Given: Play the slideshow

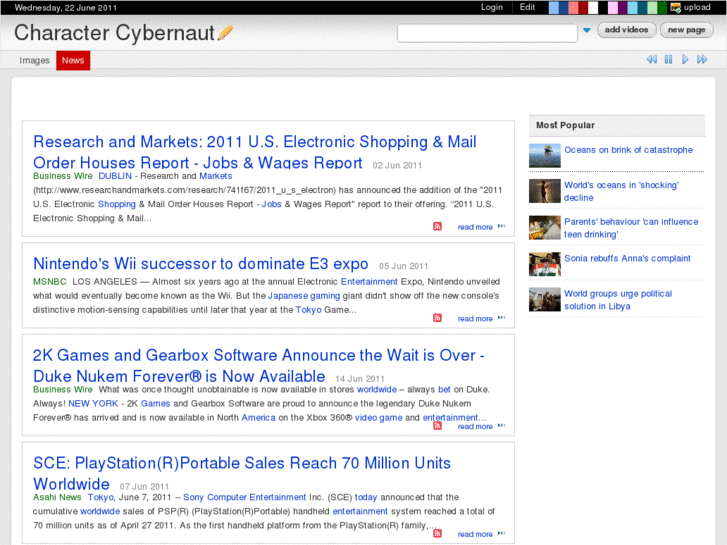Looking at the screenshot, I should click(685, 59).
